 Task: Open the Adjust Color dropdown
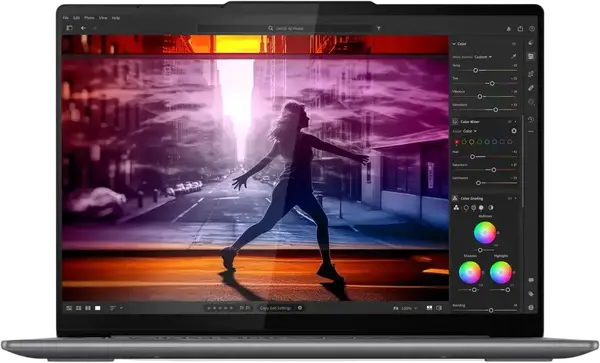pos(470,131)
